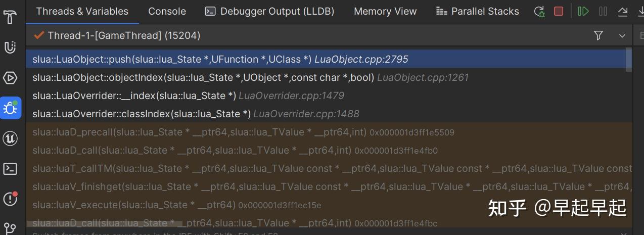Screen dimensions: 644x235
Task: Expand the thread selector dropdown
Action: 622,35
